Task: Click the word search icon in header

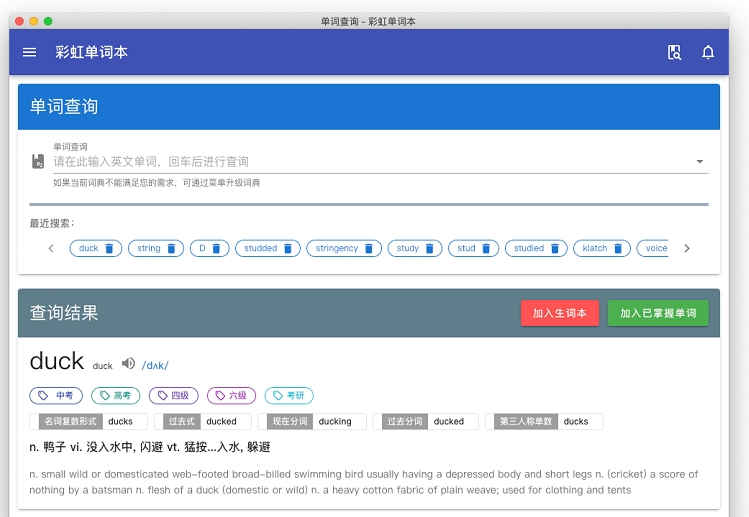Action: (674, 52)
